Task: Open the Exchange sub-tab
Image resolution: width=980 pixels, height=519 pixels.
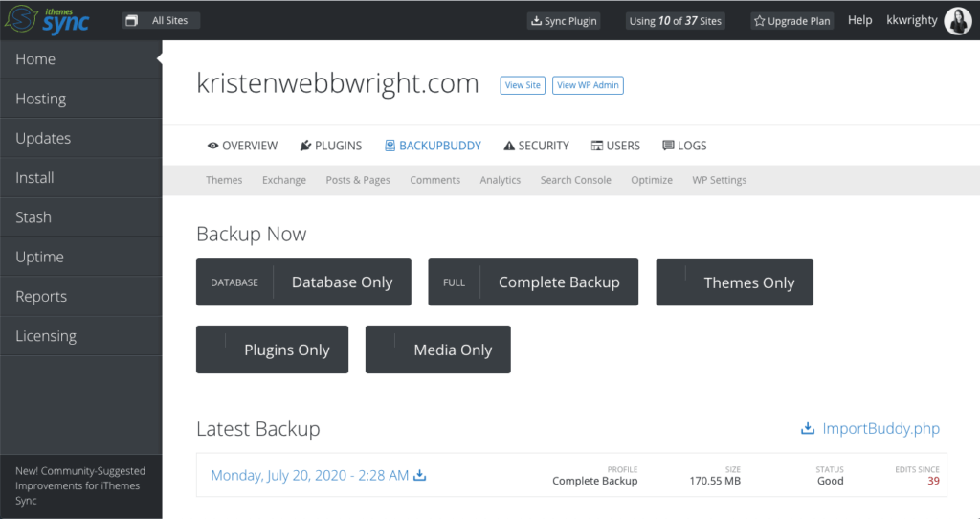Action: pyautogui.click(x=284, y=180)
